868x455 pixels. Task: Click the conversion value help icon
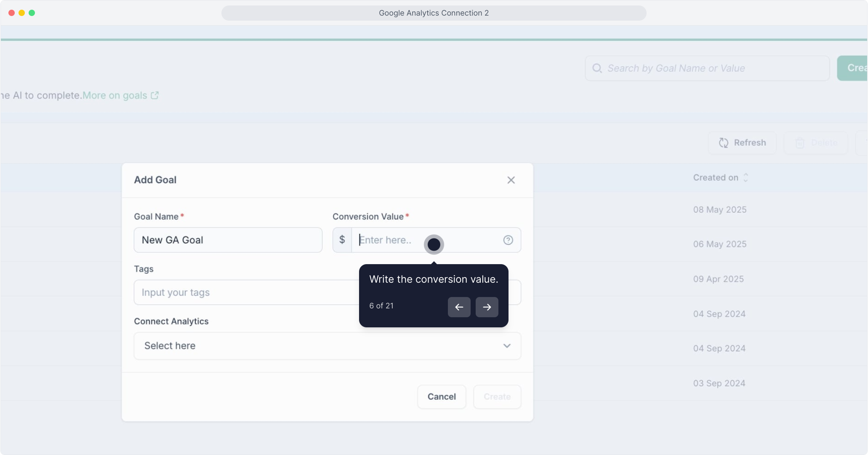508,240
